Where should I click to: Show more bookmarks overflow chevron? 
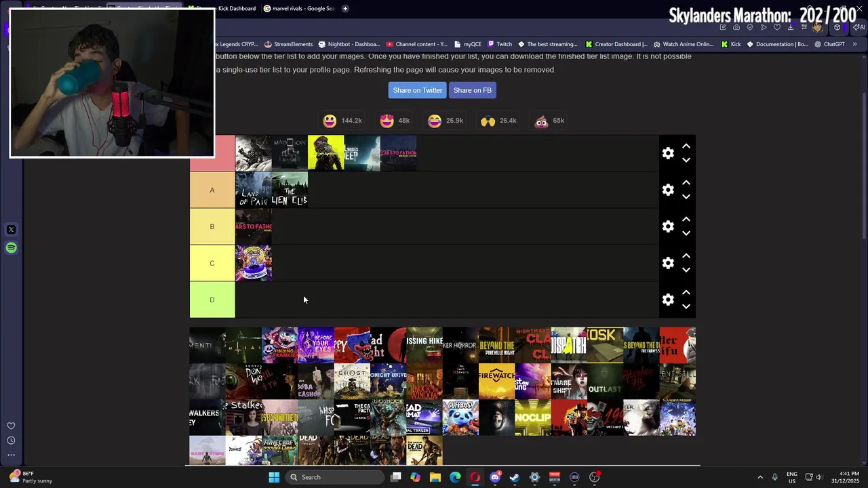click(x=854, y=44)
